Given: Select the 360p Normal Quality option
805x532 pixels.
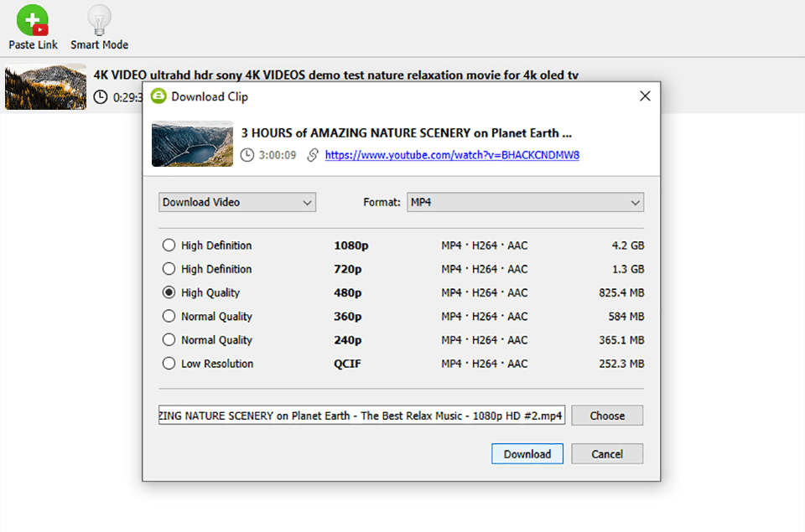Looking at the screenshot, I should pos(169,316).
